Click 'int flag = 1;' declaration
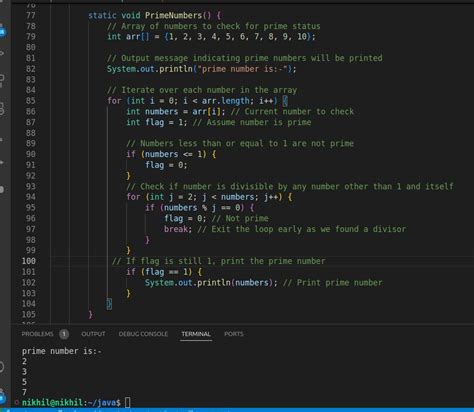This screenshot has width=474, height=412. pyautogui.click(x=157, y=122)
